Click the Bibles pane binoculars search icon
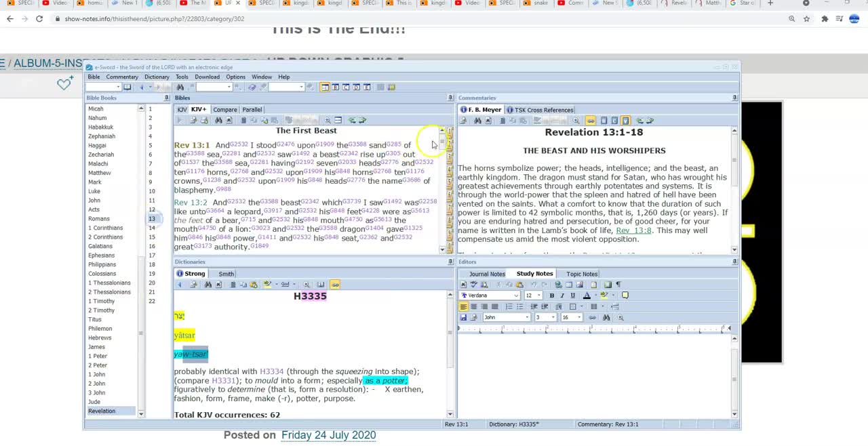Screen dimensions: 868x446 pyautogui.click(x=218, y=121)
